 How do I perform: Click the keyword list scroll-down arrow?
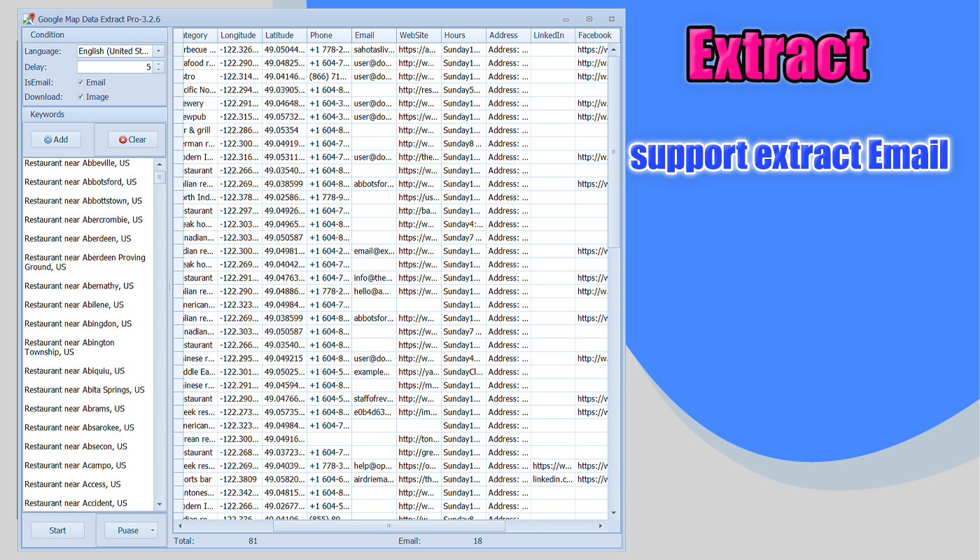tap(160, 504)
